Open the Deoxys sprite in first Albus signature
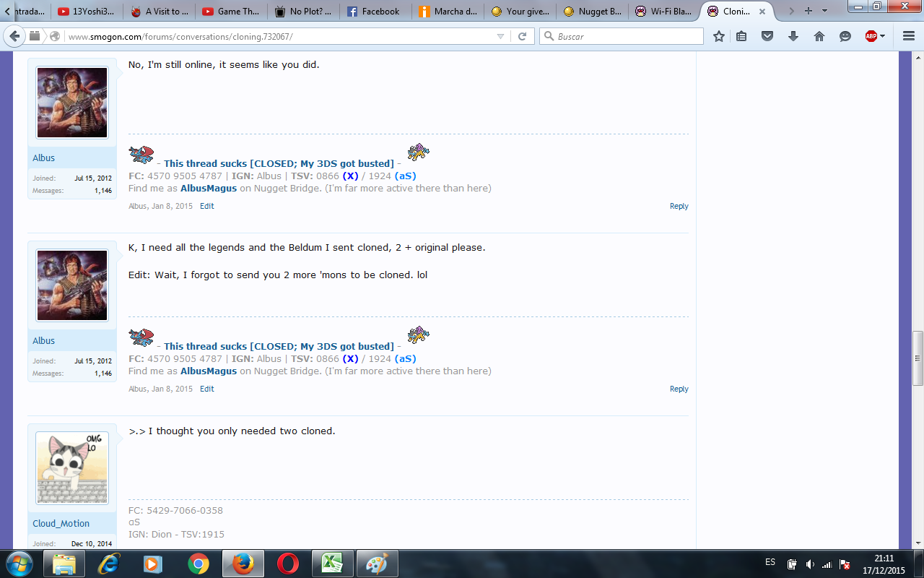Image resolution: width=924 pixels, height=578 pixels. tap(141, 155)
